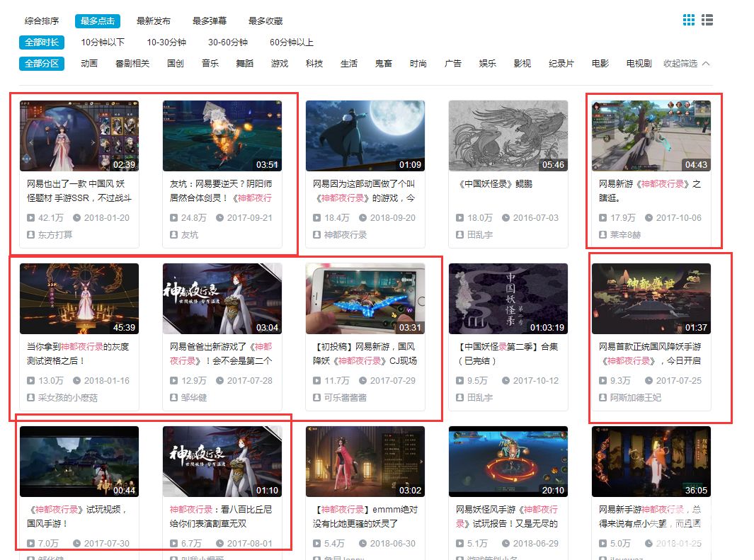Switch to grid view layout icon
754x560 pixels.
689,20
